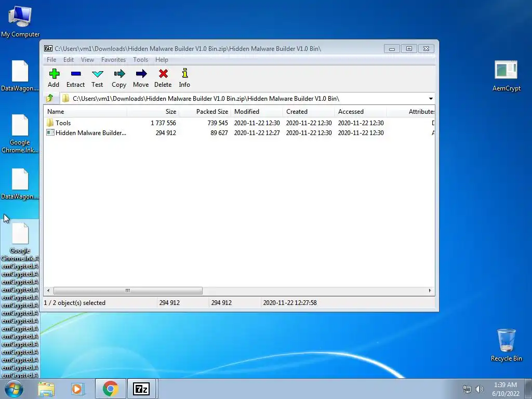Click the scrollbar left arrow

48,291
